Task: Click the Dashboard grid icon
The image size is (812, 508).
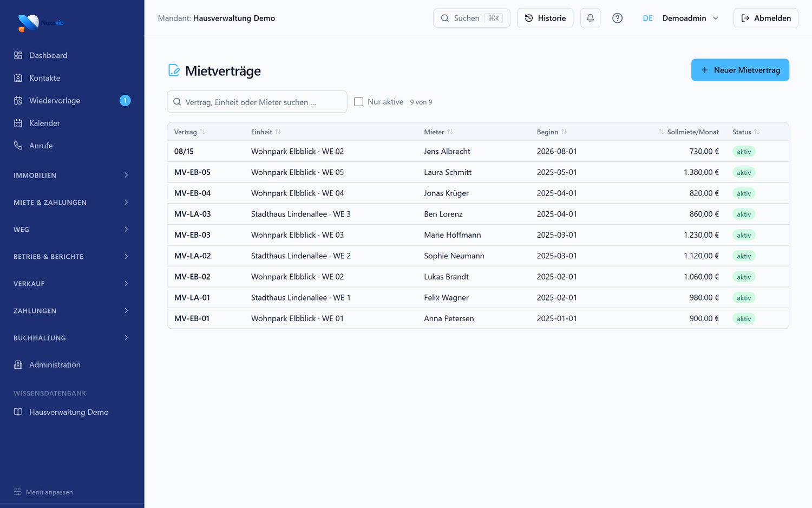Action: coord(18,55)
